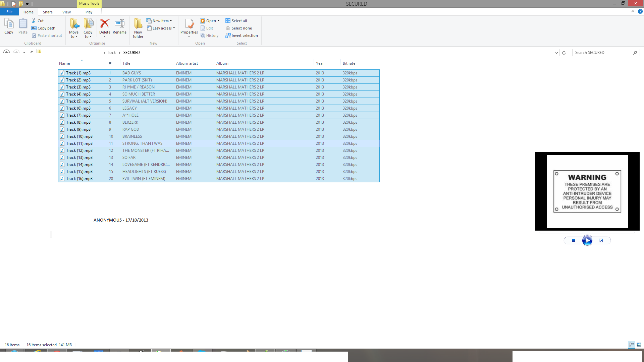Click the Search SECURED input field
Screen dimensions: 644x362
pyautogui.click(x=602, y=53)
